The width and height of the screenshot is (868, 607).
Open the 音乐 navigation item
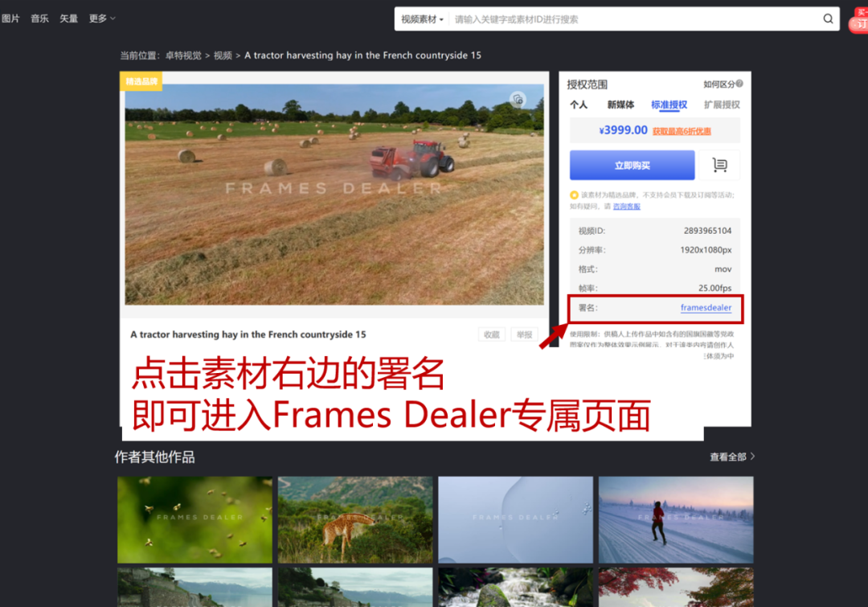point(39,18)
